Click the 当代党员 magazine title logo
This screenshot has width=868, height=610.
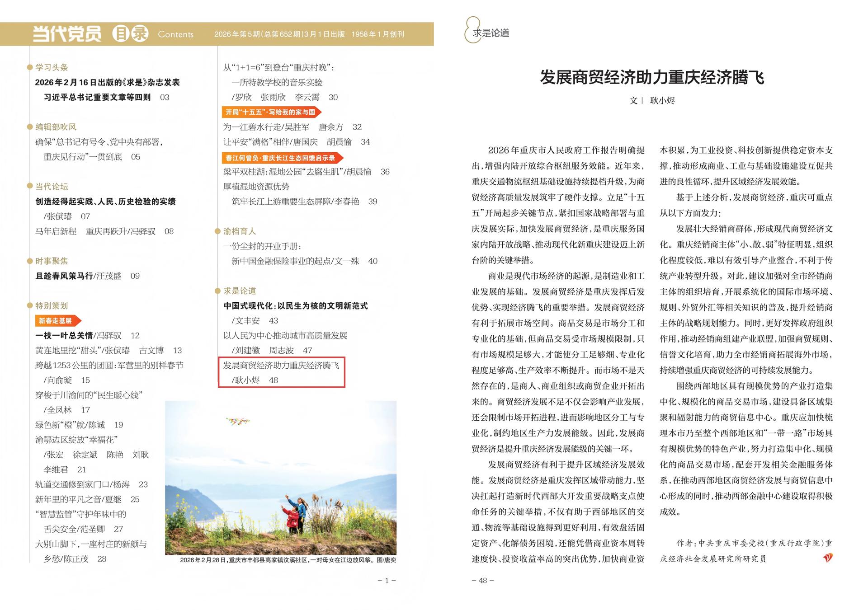coord(67,34)
